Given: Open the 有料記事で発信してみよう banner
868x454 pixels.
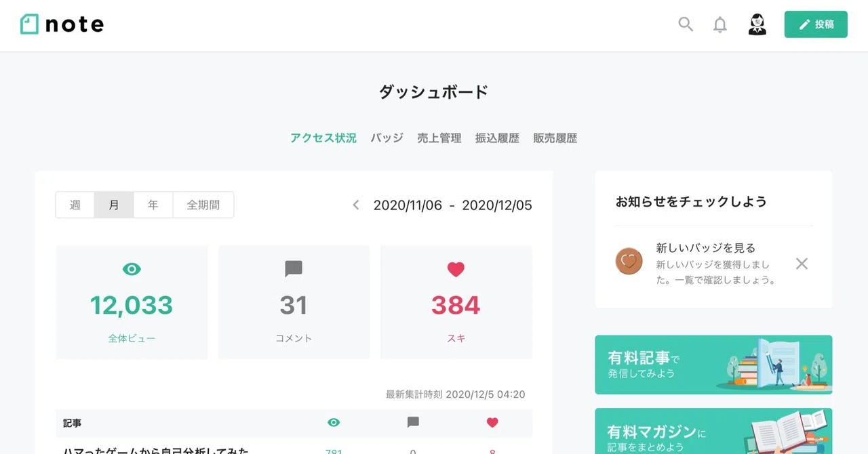Looking at the screenshot, I should coord(713,365).
